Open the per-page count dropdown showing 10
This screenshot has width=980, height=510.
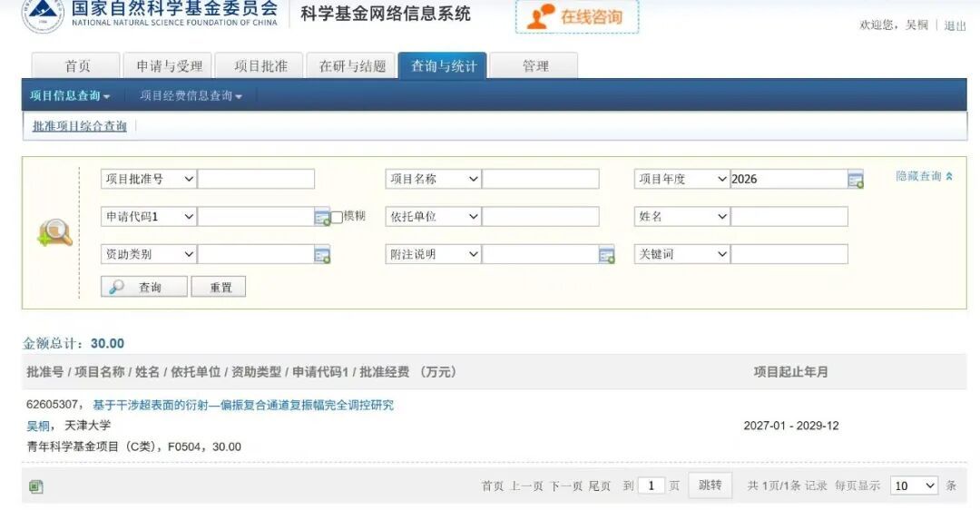914,485
